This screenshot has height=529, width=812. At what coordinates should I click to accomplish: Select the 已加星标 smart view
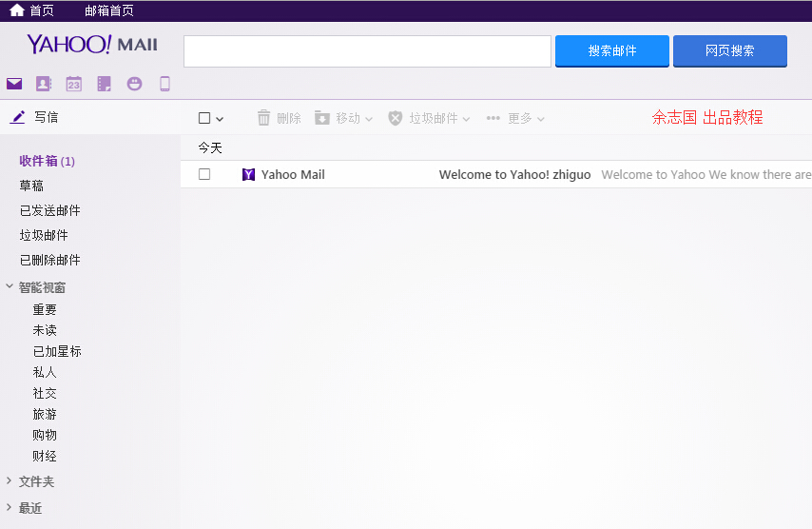(57, 351)
